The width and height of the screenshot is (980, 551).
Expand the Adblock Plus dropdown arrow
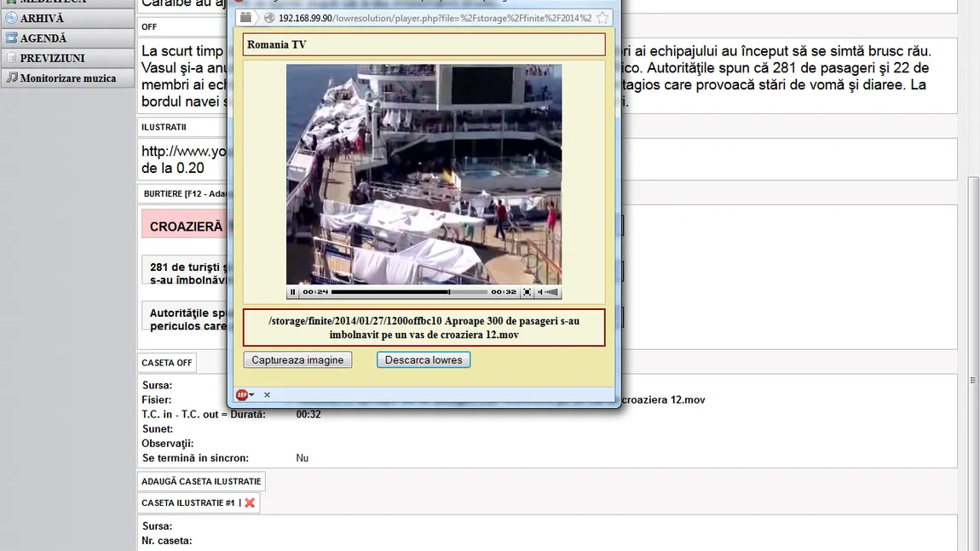coord(251,395)
